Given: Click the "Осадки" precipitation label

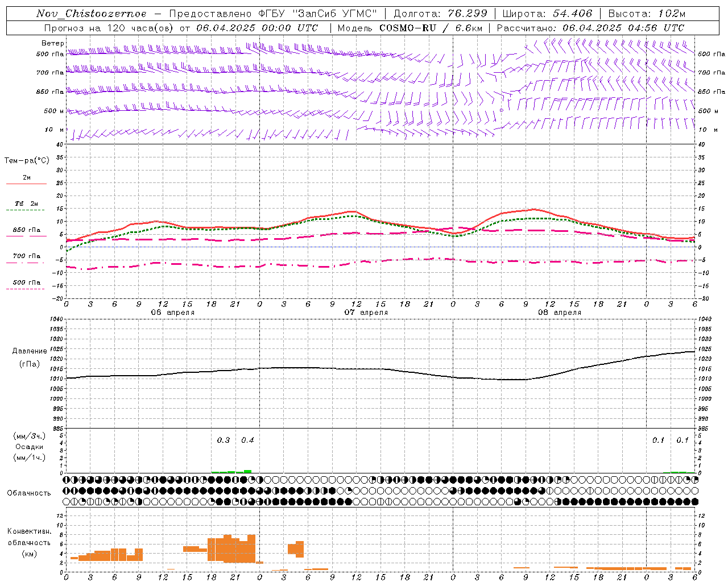Looking at the screenshot, I should tap(30, 447).
